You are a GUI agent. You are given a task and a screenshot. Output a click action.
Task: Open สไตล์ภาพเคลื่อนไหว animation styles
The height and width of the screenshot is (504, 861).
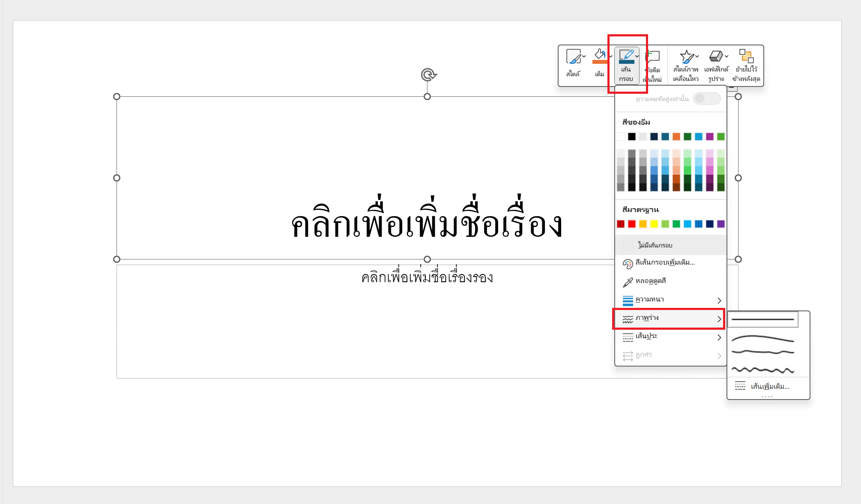687,56
